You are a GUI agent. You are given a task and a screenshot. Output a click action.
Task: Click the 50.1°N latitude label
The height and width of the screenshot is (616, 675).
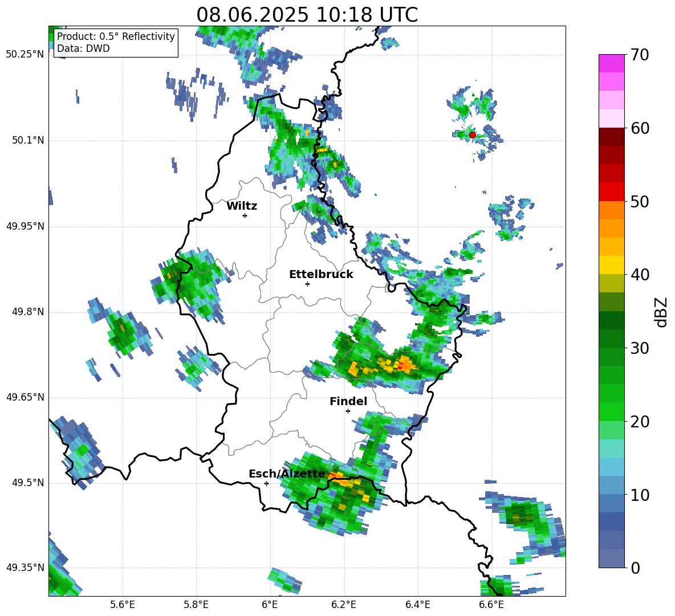point(28,140)
